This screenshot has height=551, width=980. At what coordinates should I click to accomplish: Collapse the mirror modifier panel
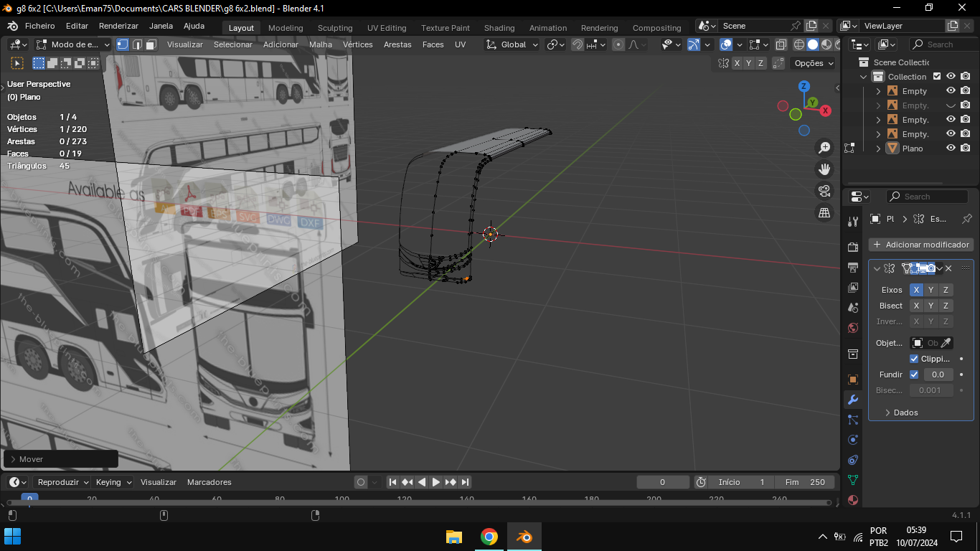[877, 268]
